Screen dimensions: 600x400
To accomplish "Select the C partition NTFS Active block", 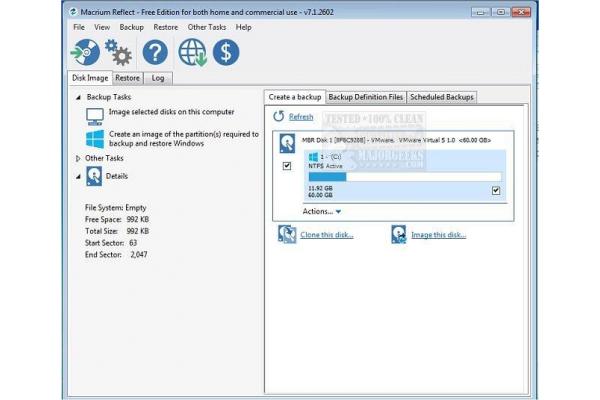I will click(x=405, y=176).
